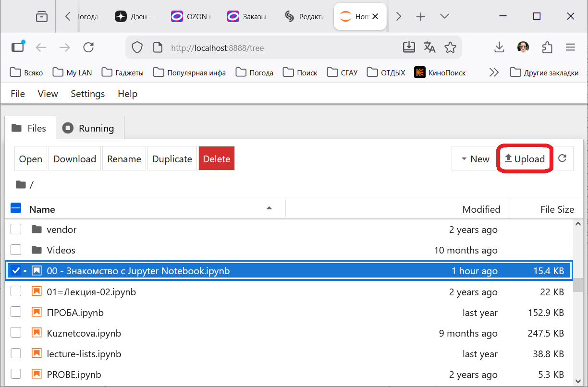Switch to the Running tab
This screenshot has height=387, width=588.
coord(90,128)
